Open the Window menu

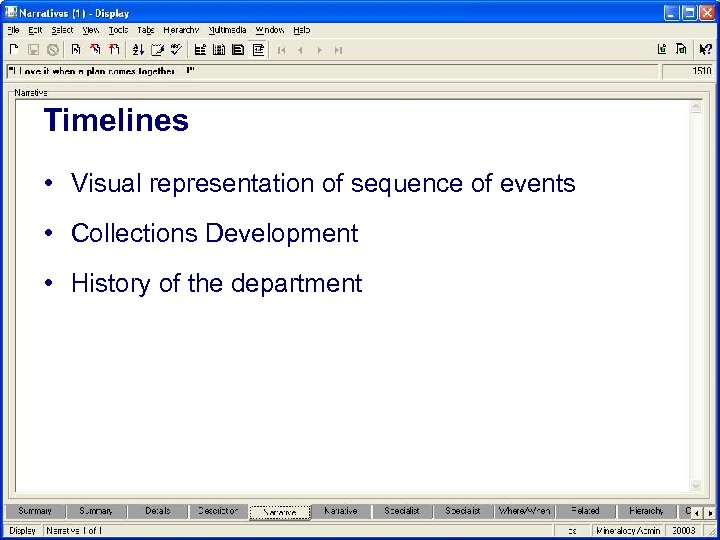(270, 30)
